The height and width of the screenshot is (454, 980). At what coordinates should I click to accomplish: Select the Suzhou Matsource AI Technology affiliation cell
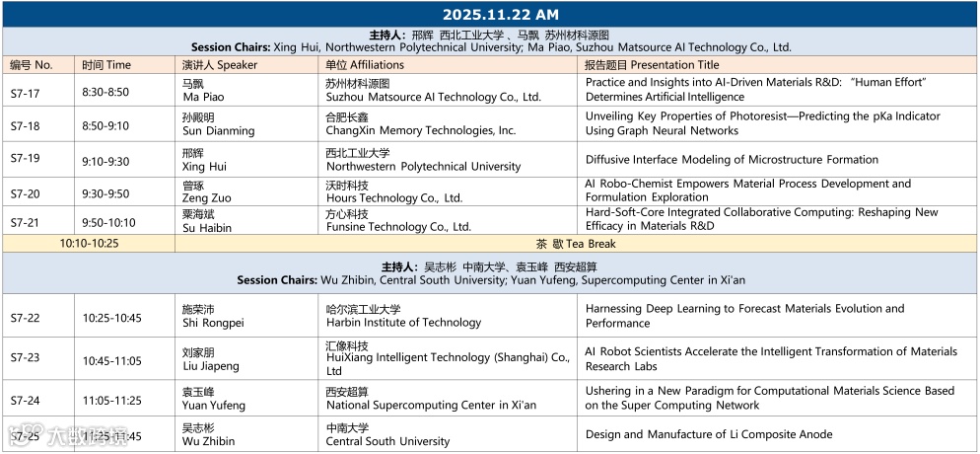[433, 91]
